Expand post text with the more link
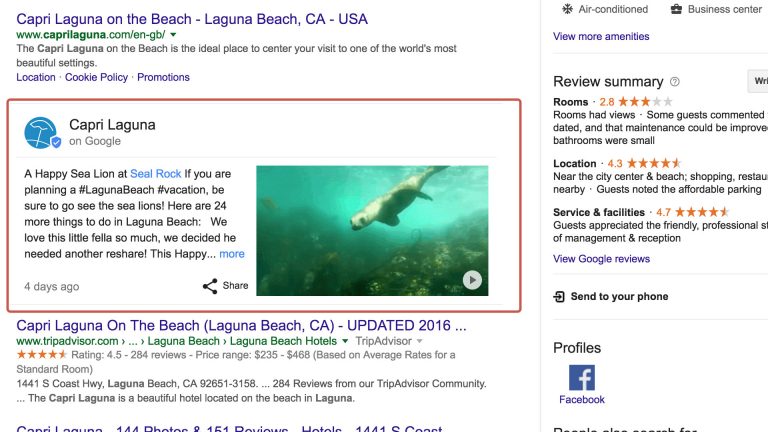 coord(232,254)
